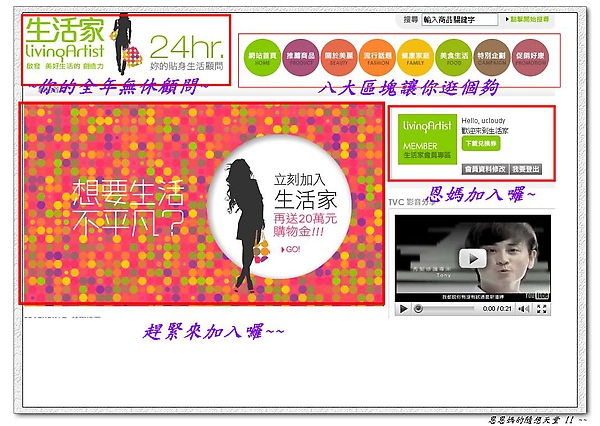Viewport: 600px width, 426px height.
Task: Click the green download coupon button
Action: point(481,144)
